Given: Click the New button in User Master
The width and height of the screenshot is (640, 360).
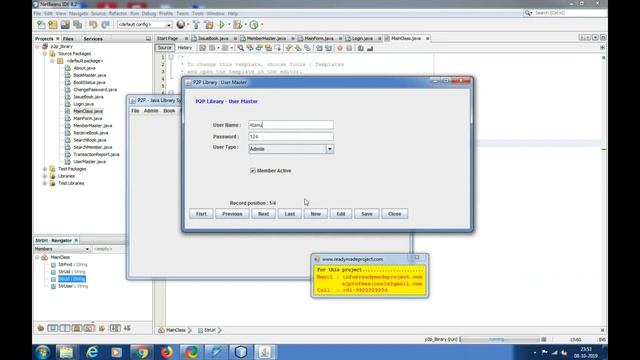Looking at the screenshot, I should click(x=316, y=214).
